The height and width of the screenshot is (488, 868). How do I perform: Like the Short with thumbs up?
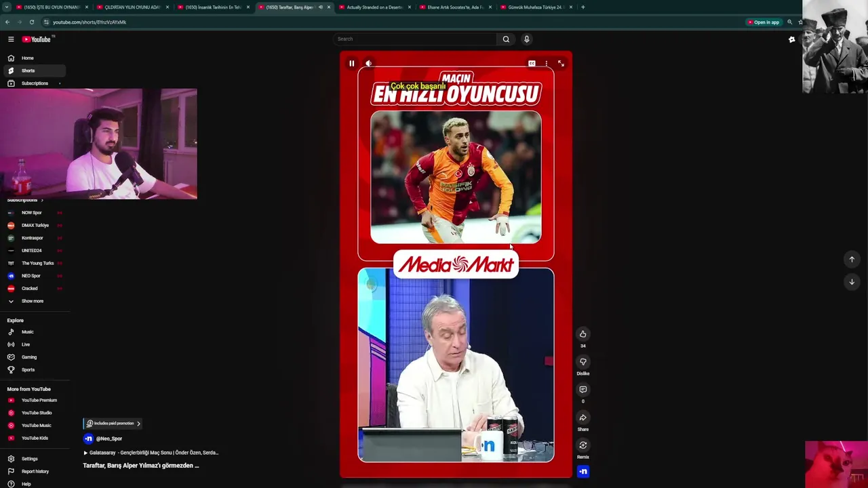[583, 334]
